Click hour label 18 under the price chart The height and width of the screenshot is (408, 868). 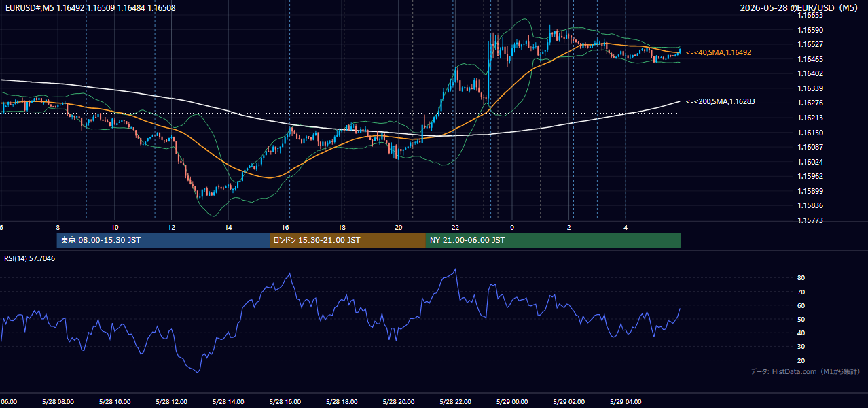click(x=342, y=227)
